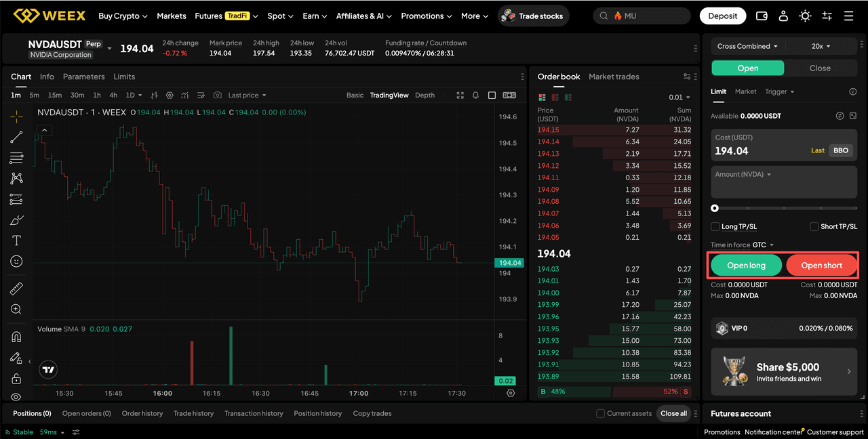Switch to the Market trades tab

(x=614, y=77)
